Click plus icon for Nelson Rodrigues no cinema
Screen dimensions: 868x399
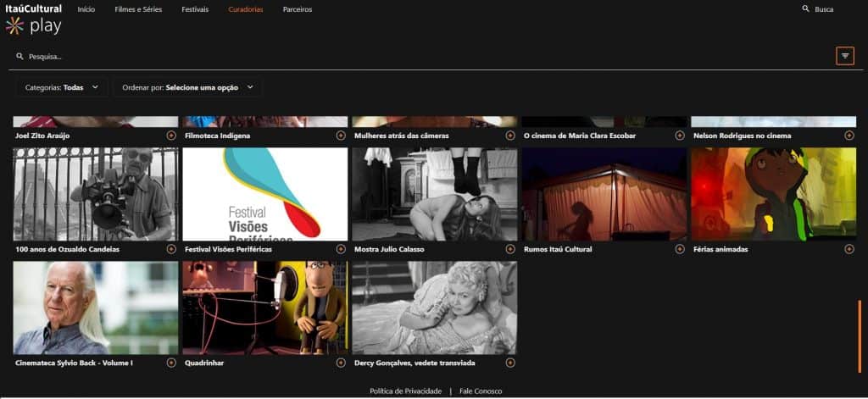pos(849,136)
